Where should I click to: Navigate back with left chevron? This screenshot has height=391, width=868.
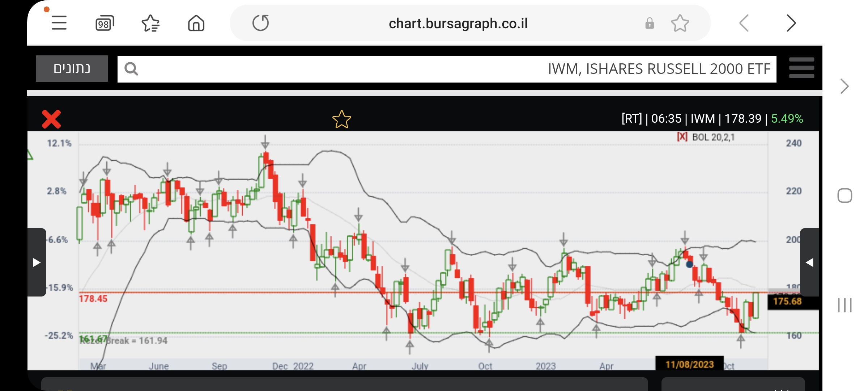pyautogui.click(x=744, y=24)
